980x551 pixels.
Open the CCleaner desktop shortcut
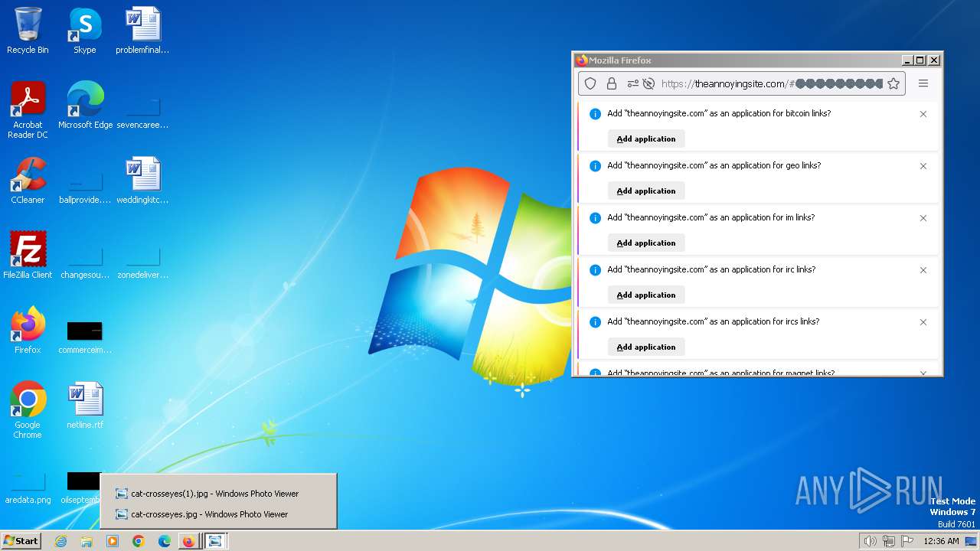click(28, 181)
